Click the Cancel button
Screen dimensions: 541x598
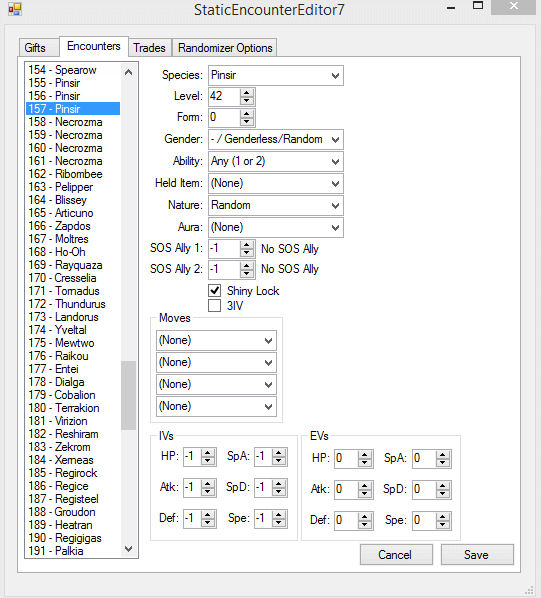click(x=396, y=555)
